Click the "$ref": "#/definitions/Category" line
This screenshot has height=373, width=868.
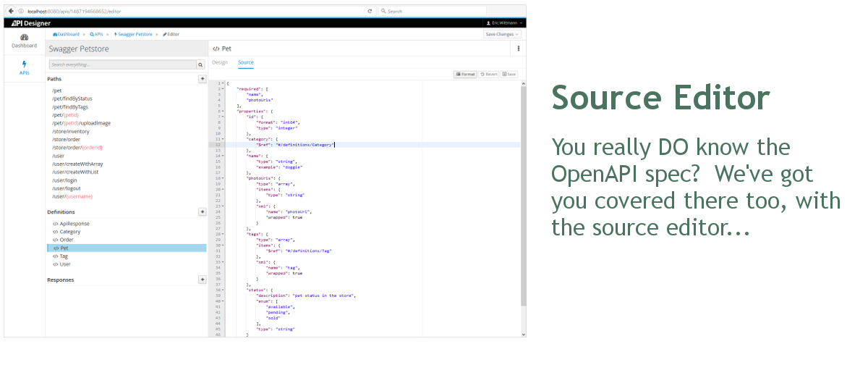tap(295, 145)
